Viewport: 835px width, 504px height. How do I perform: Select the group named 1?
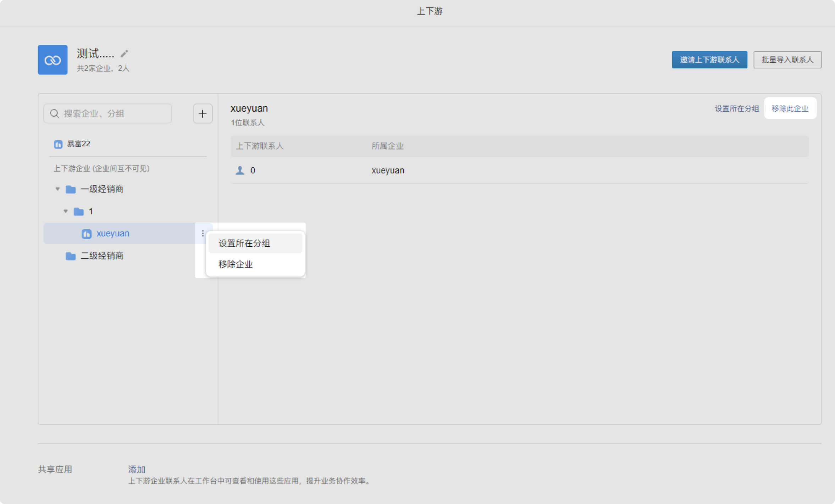click(91, 211)
